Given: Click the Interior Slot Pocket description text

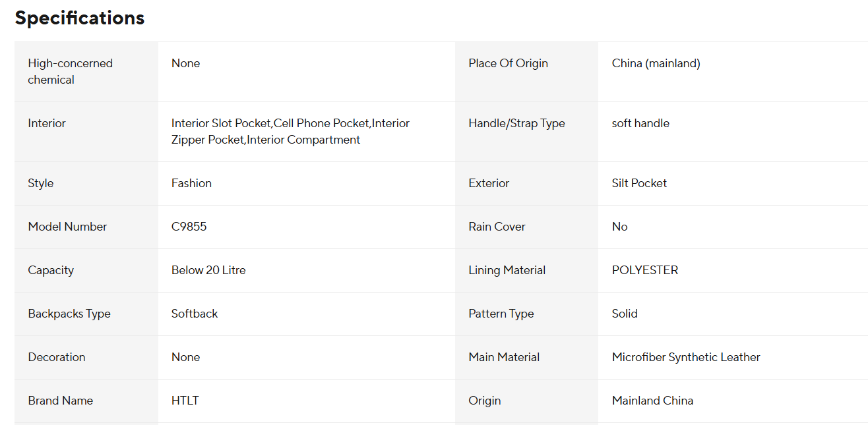Looking at the screenshot, I should (290, 131).
